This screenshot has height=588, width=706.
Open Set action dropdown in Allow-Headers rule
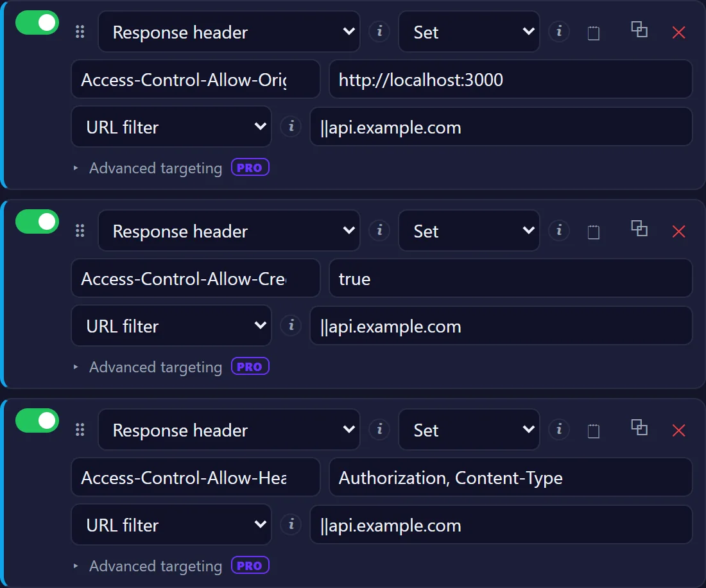pos(469,429)
